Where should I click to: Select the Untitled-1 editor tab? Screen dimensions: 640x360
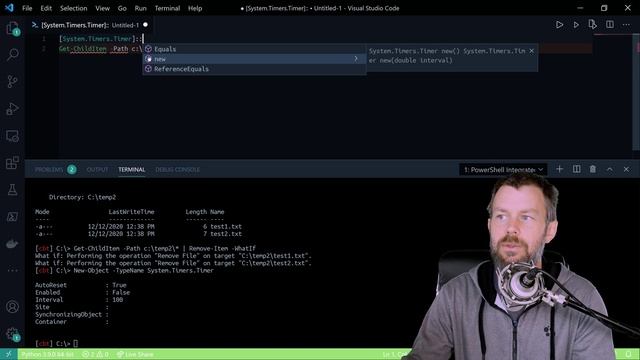click(x=89, y=25)
